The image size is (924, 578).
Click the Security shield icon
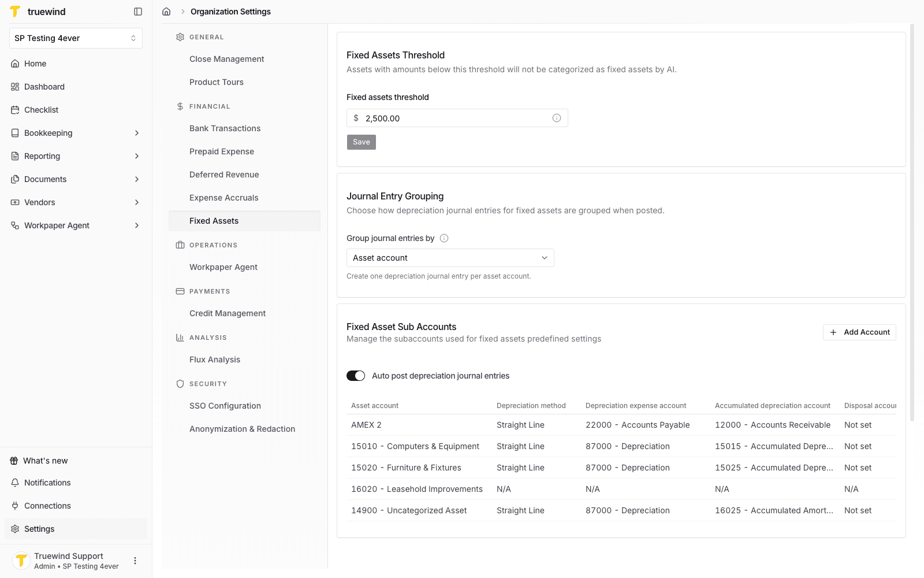click(180, 384)
